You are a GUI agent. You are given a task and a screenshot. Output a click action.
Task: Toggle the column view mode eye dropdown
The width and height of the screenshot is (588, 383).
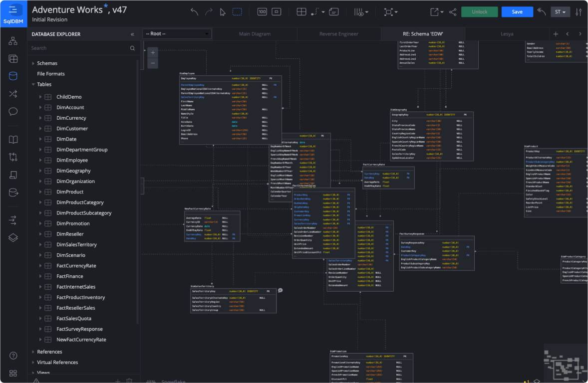pyautogui.click(x=361, y=12)
